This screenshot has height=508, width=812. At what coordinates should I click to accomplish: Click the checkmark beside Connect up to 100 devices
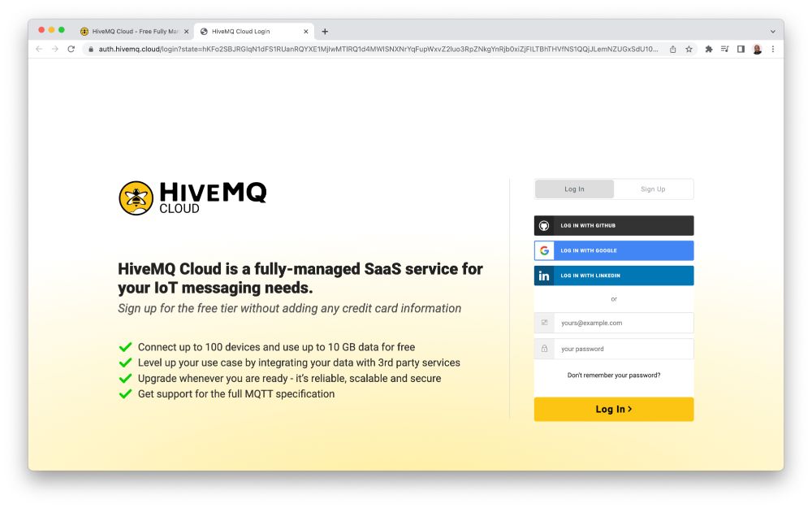coord(125,347)
